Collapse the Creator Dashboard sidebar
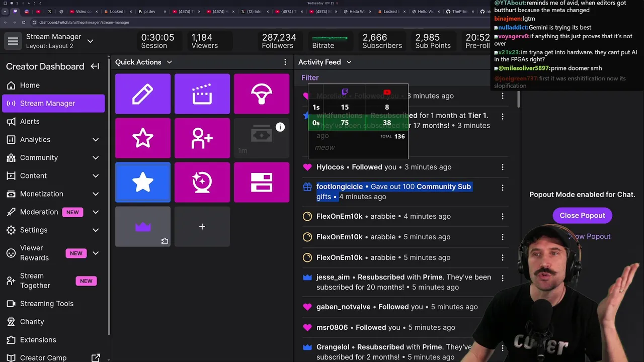The height and width of the screenshot is (362, 644). tap(95, 66)
